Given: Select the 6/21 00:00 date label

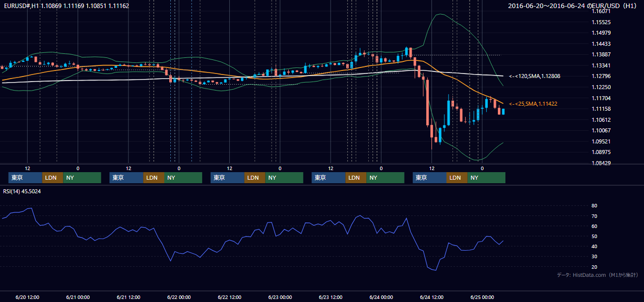Looking at the screenshot, I should [78, 297].
